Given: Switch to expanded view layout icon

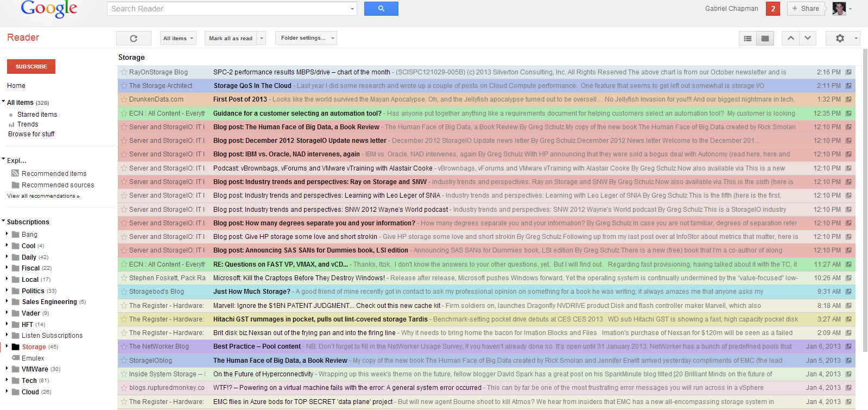Looking at the screenshot, I should [x=765, y=38].
